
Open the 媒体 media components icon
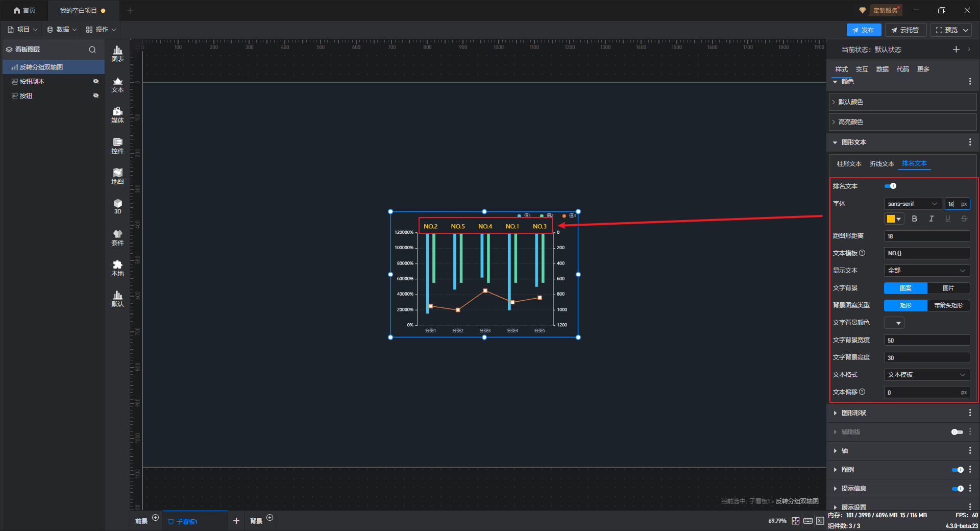(117, 114)
